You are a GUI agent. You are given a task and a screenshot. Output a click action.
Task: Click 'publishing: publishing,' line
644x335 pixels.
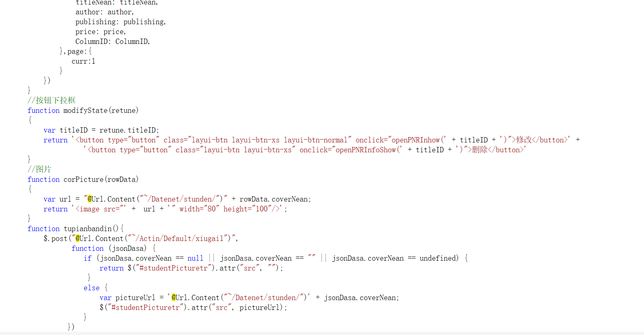pos(121,22)
